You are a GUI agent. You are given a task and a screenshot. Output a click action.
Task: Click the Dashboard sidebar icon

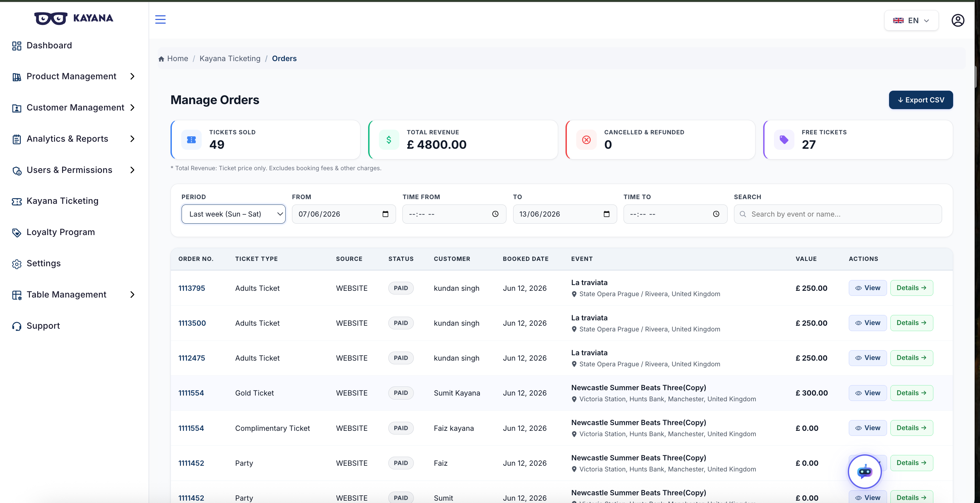click(16, 46)
